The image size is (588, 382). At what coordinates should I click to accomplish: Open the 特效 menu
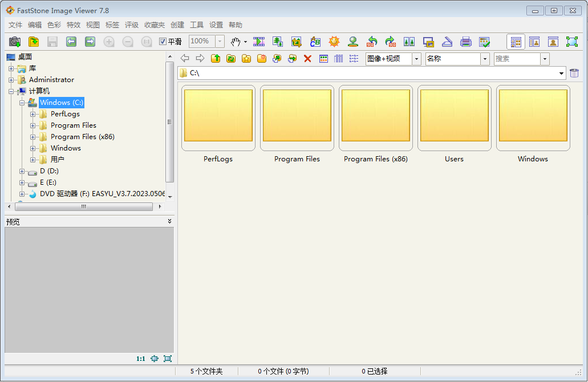[x=74, y=25]
